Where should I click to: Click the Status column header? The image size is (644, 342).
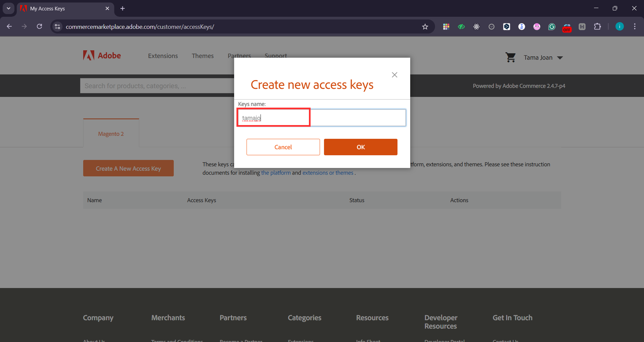click(x=357, y=200)
